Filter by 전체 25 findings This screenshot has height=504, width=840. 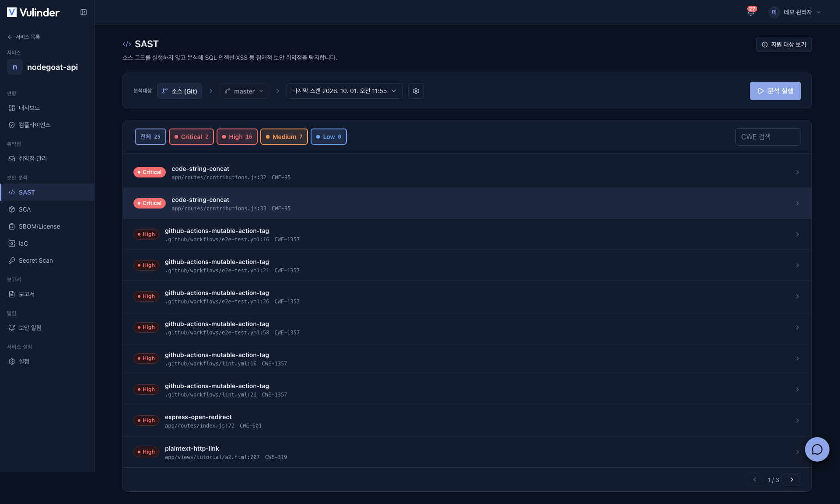[x=150, y=137]
